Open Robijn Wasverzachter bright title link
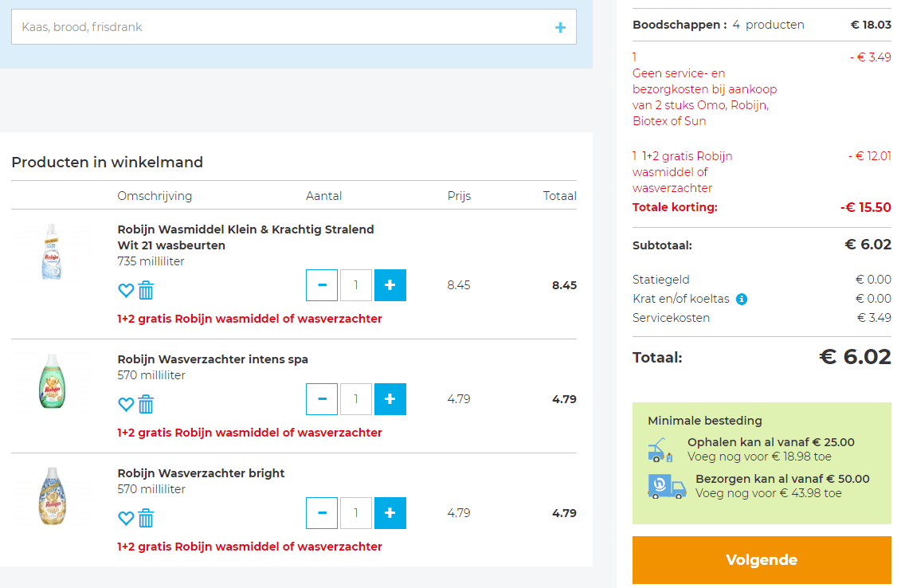This screenshot has width=901, height=588. pyautogui.click(x=201, y=473)
